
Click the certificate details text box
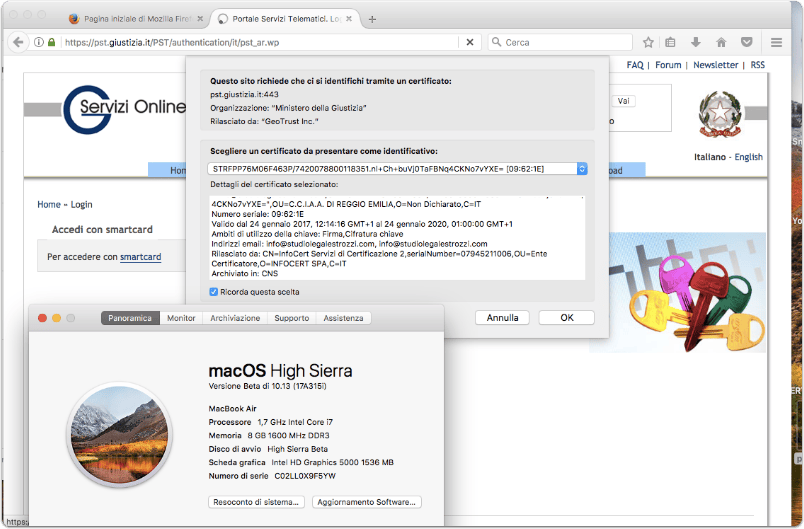point(397,237)
